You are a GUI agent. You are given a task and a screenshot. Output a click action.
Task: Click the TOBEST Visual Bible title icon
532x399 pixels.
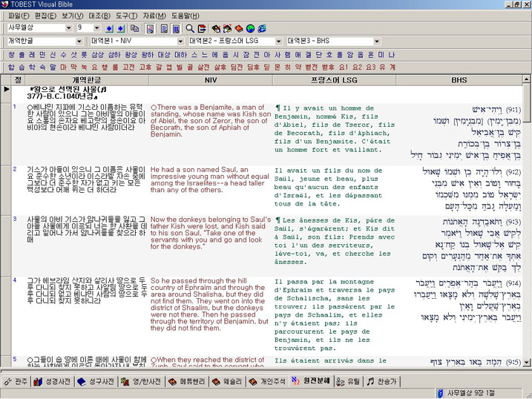click(4, 4)
